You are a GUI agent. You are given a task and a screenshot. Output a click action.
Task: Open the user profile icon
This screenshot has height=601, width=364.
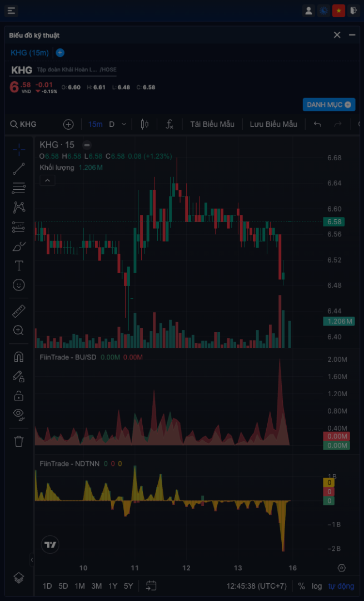tap(308, 11)
